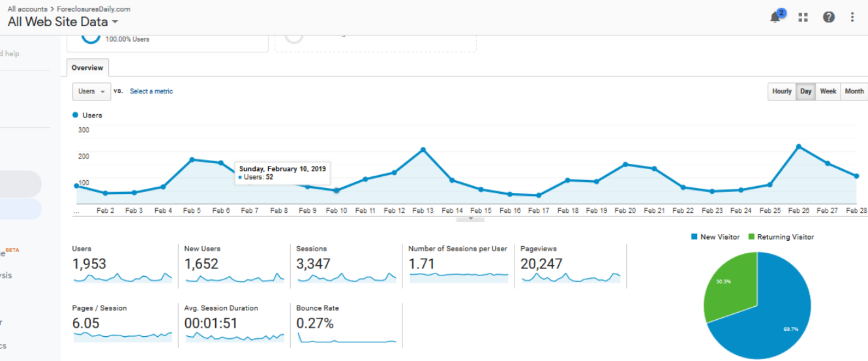868x361 pixels.
Task: Open the three-dot more options menu
Action: coord(852,18)
